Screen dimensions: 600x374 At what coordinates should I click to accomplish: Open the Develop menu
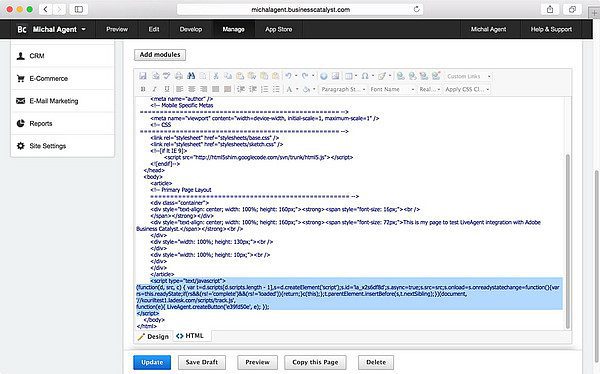click(191, 29)
